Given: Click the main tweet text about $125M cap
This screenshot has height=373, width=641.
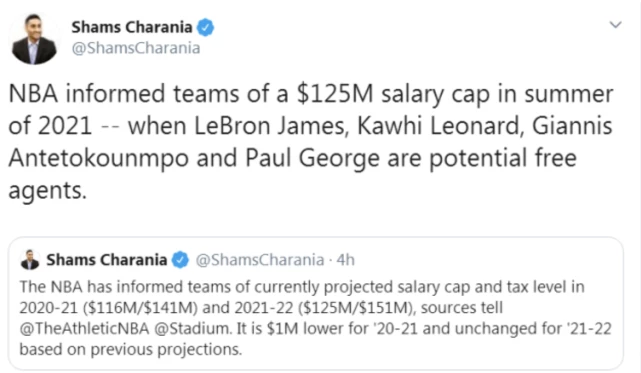Looking at the screenshot, I should 311,142.
